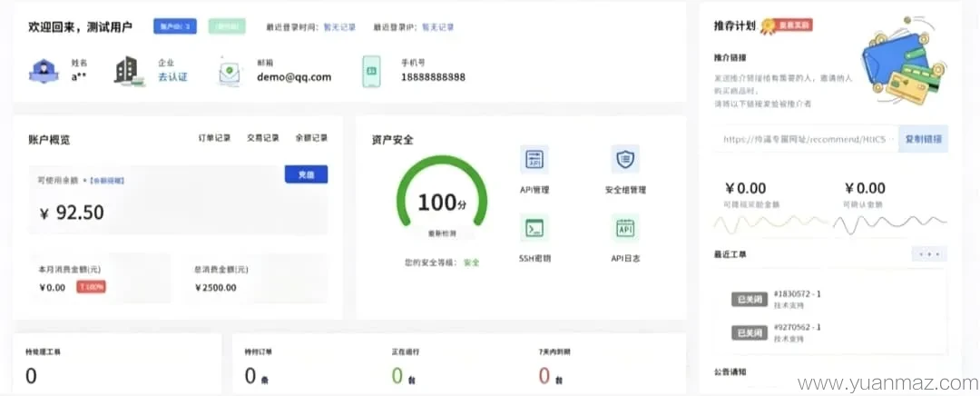Click the green 安全 security level text
The height and width of the screenshot is (396, 980).
coord(472,262)
